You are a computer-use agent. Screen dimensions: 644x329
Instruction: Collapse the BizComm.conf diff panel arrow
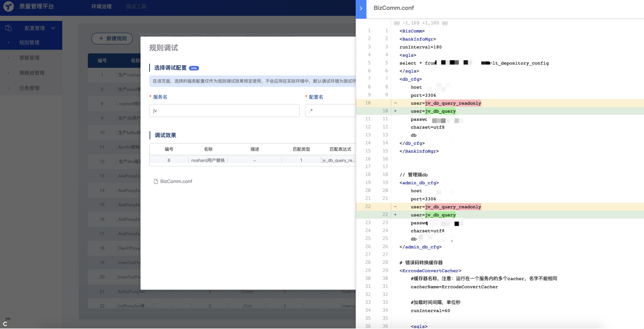361,9
